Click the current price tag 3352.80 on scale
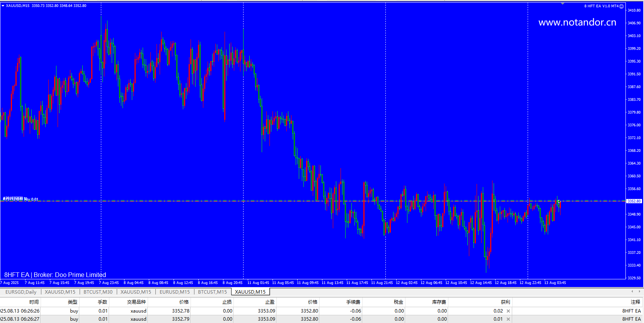Image resolution: width=644 pixels, height=323 pixels. (x=634, y=201)
